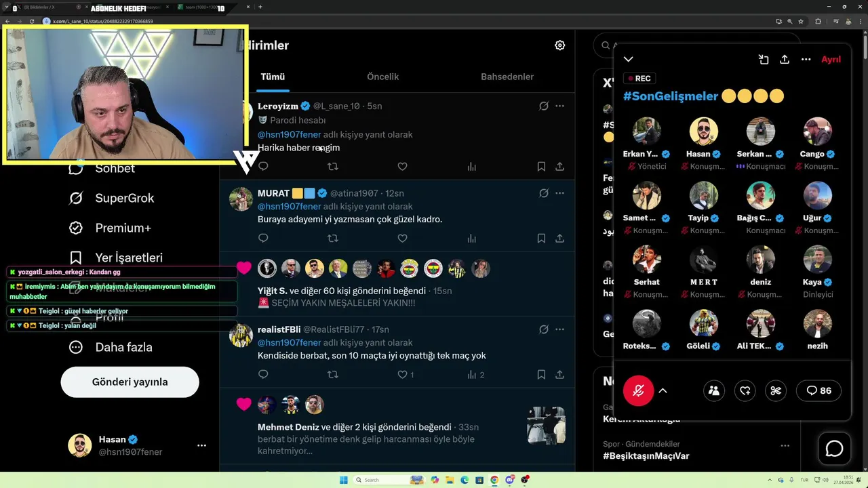Click Gönderi yayınla button
This screenshot has width=868, height=488.
130,382
